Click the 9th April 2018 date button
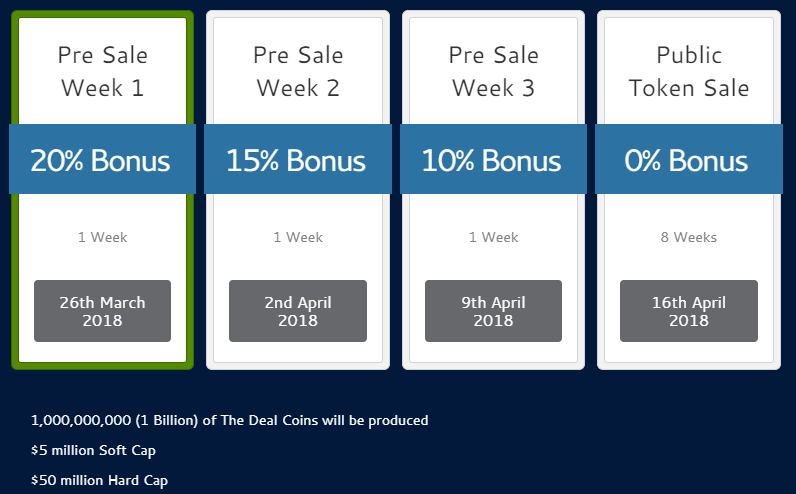Viewport: 796px width, 494px height. click(493, 311)
